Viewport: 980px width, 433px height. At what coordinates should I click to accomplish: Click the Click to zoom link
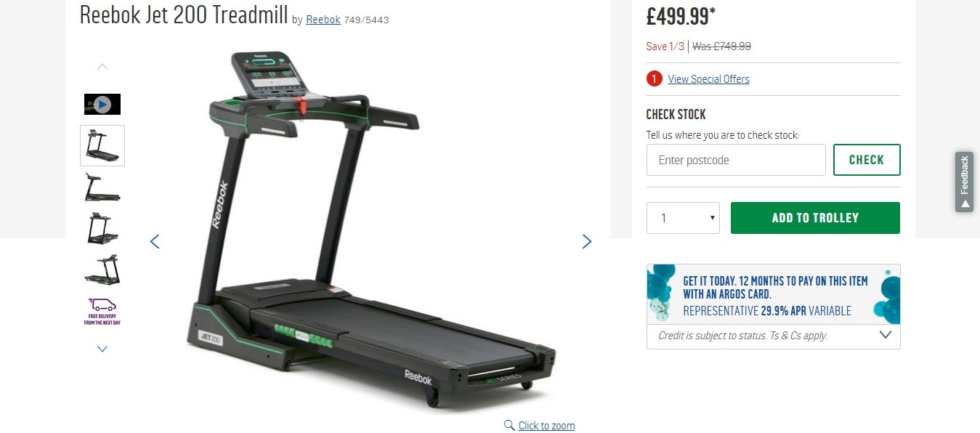[x=546, y=426]
